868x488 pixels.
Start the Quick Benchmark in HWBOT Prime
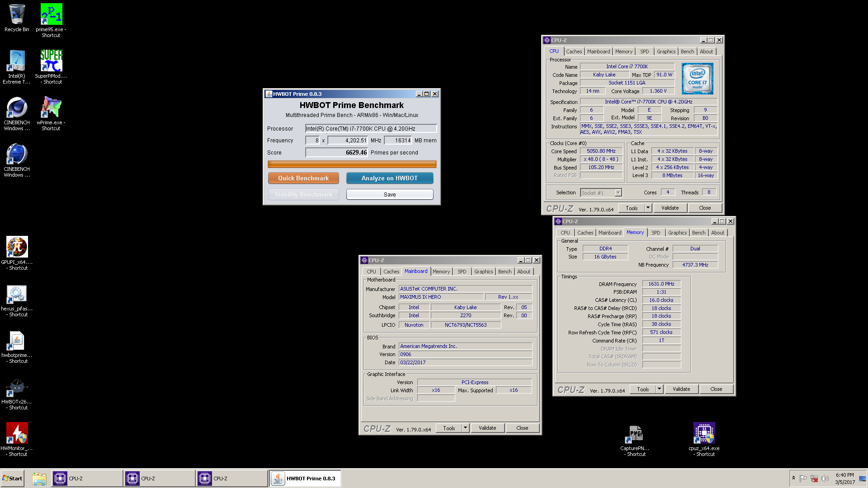click(x=303, y=178)
